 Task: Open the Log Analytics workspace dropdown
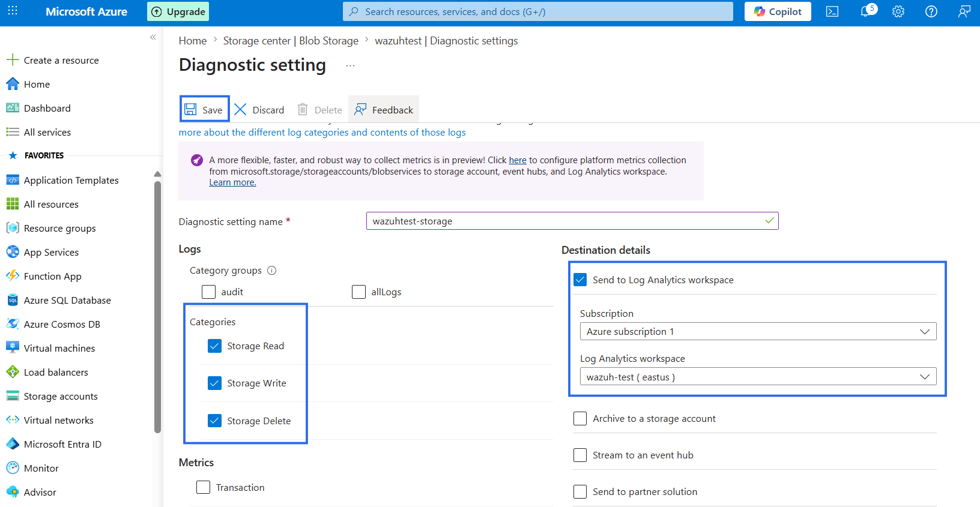pyautogui.click(x=758, y=377)
